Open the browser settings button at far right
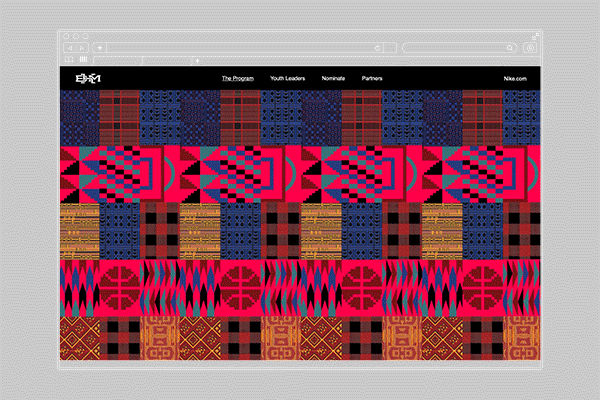The image size is (600, 400). pos(530,48)
